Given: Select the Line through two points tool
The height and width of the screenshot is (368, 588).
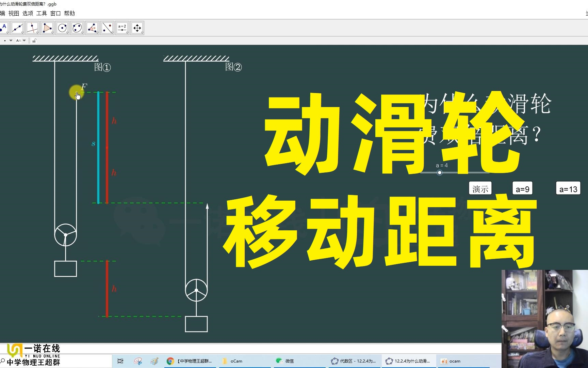Looking at the screenshot, I should click(x=17, y=28).
